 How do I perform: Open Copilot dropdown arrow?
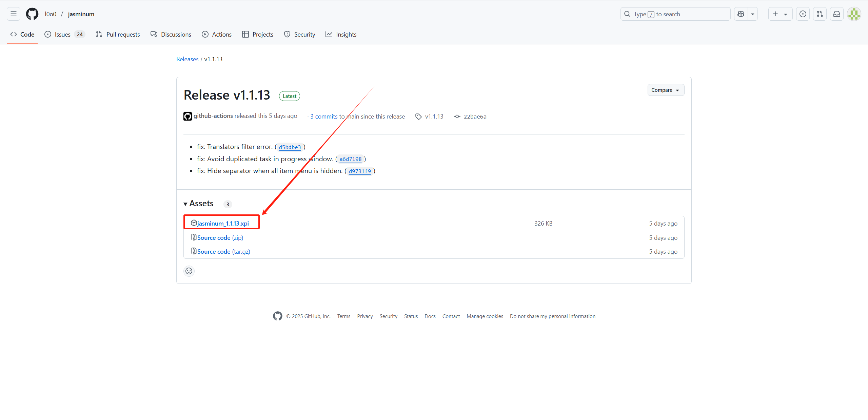(753, 14)
